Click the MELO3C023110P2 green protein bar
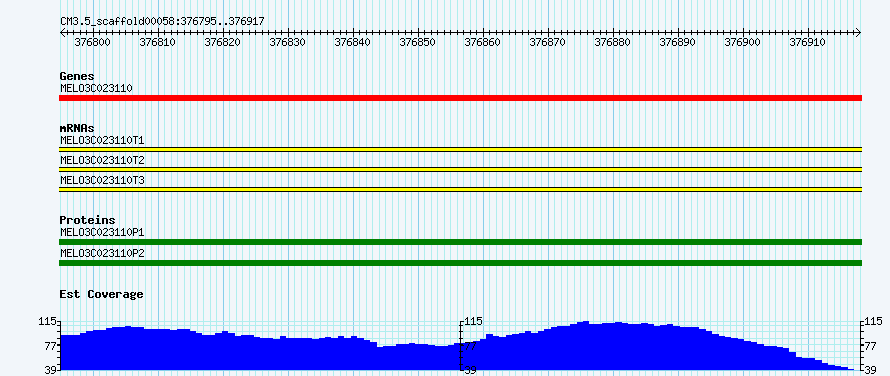The image size is (890, 376). click(x=460, y=263)
